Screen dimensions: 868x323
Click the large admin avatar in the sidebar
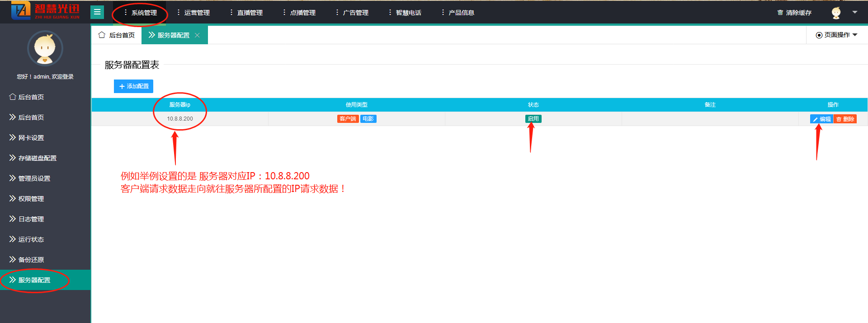pos(45,48)
